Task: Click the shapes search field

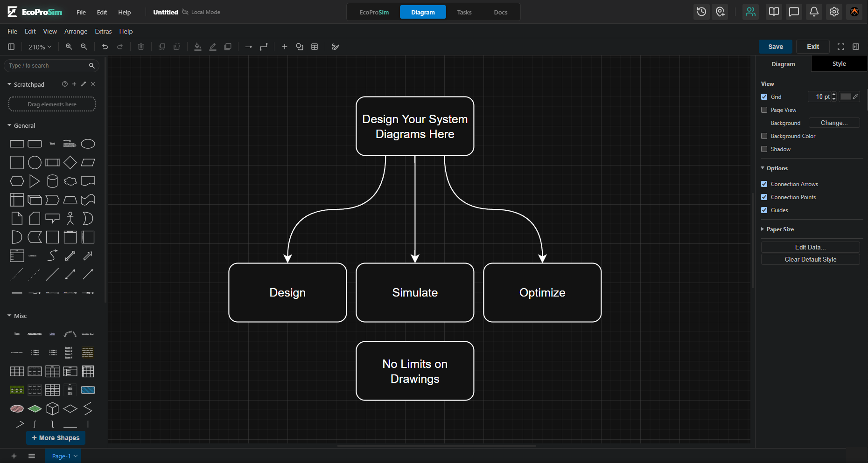Action: coord(51,66)
